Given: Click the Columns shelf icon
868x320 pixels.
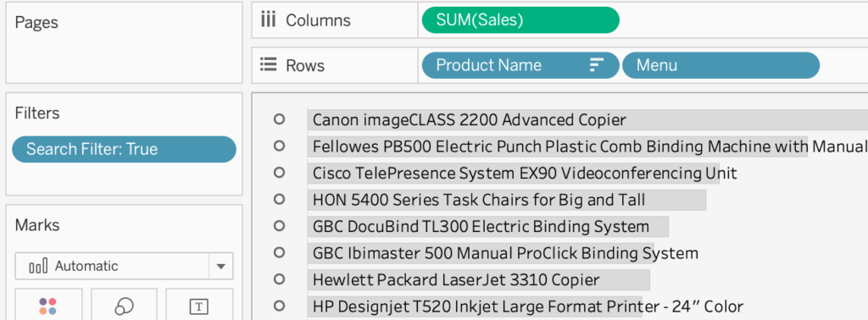Looking at the screenshot, I should point(268,20).
